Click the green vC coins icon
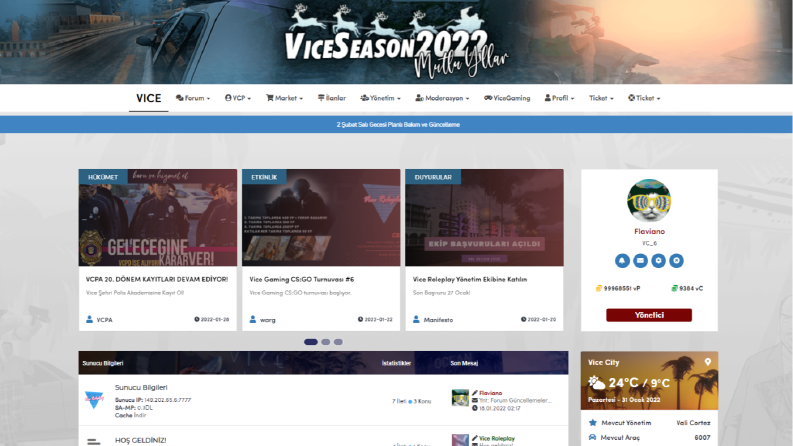The width and height of the screenshot is (793, 446). 674,288
